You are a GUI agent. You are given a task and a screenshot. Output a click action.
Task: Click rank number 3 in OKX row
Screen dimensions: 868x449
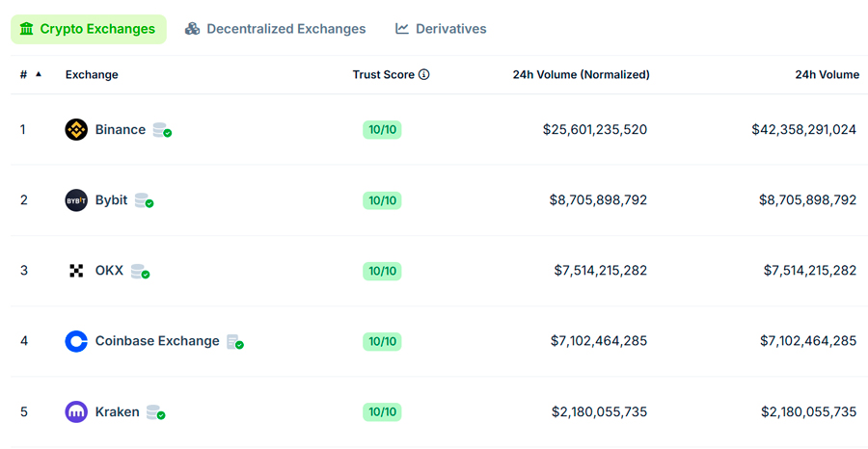(24, 271)
